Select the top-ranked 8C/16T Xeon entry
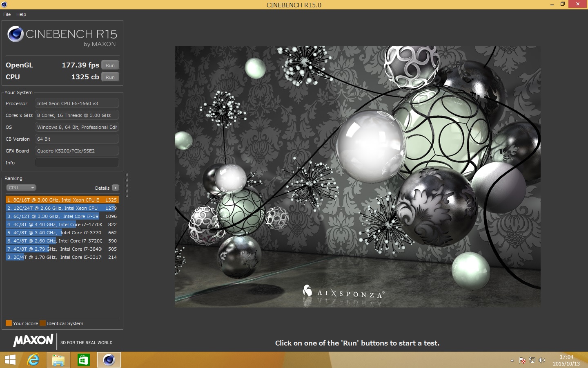The height and width of the screenshot is (368, 588). pos(62,200)
